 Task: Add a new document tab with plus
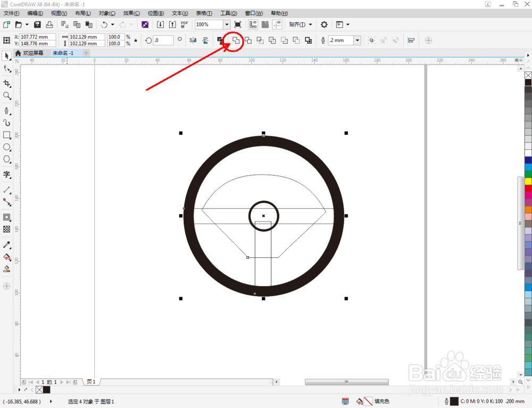pos(86,53)
